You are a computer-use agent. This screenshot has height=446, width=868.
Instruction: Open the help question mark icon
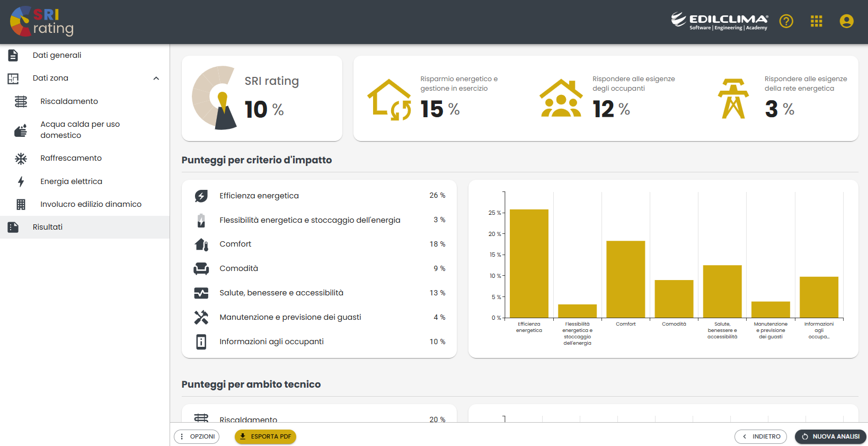pos(786,21)
